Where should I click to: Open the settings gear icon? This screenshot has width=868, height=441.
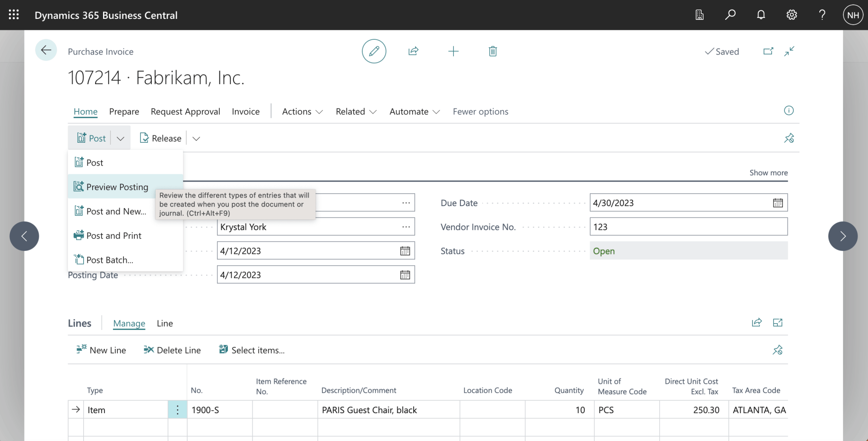point(791,15)
